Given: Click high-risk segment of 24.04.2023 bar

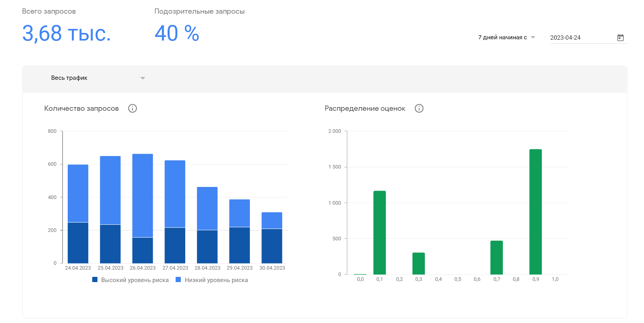Looking at the screenshot, I should click(78, 243).
